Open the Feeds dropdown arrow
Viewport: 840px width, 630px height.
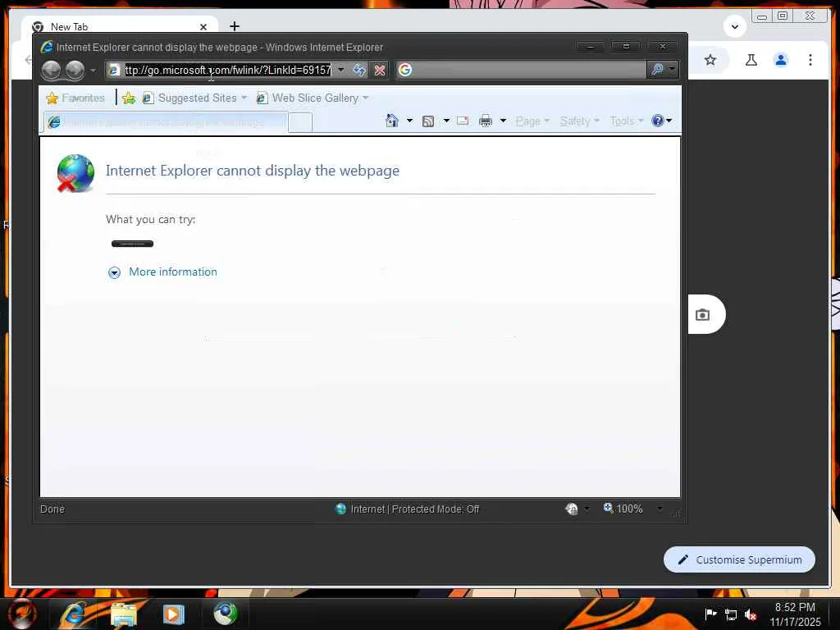tap(446, 121)
